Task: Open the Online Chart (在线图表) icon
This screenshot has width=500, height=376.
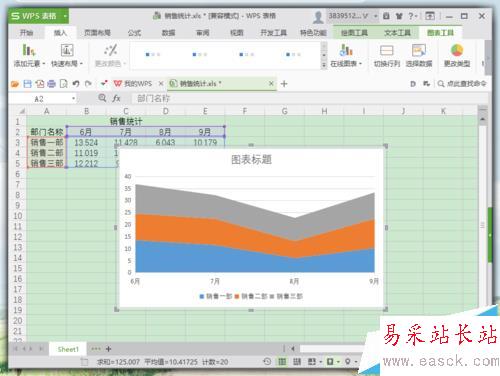Action: tap(346, 50)
